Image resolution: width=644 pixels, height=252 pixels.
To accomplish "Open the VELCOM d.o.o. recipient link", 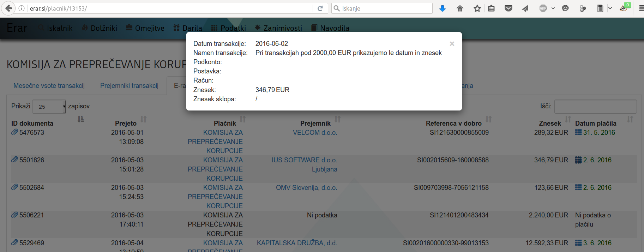I will 315,132.
